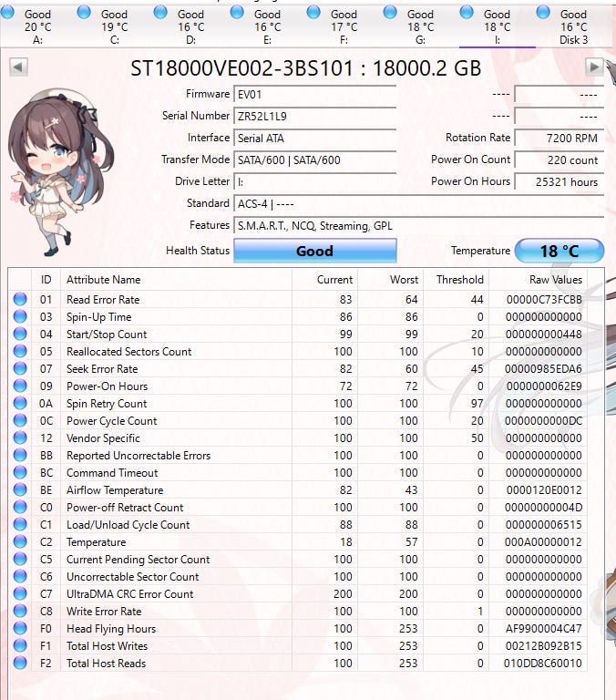
Task: Click status icon for Write Error Rate
Action: [x=20, y=611]
